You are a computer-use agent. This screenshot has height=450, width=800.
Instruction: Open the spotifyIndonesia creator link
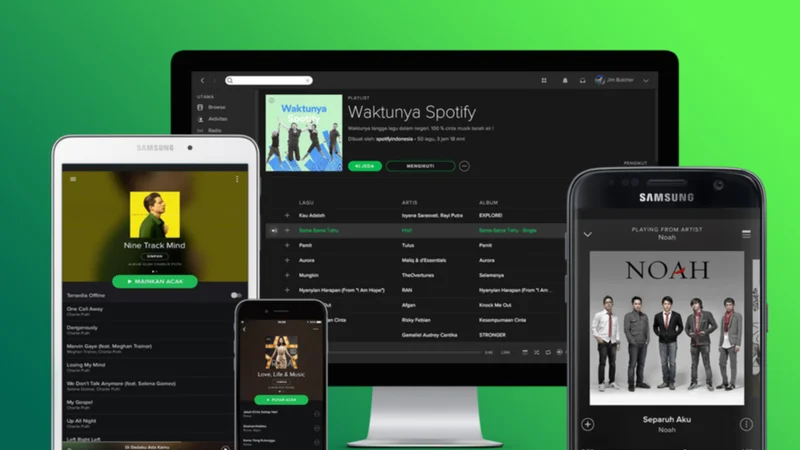tap(394, 139)
